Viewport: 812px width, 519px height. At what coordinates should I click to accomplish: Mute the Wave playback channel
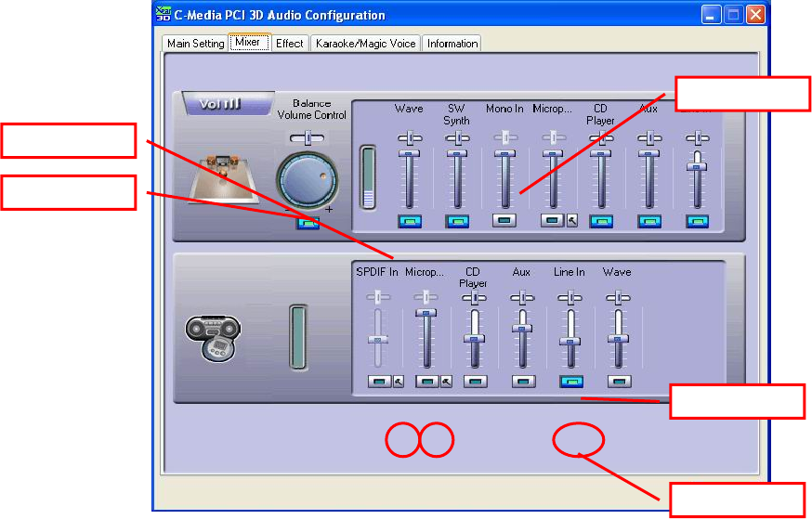tap(410, 221)
